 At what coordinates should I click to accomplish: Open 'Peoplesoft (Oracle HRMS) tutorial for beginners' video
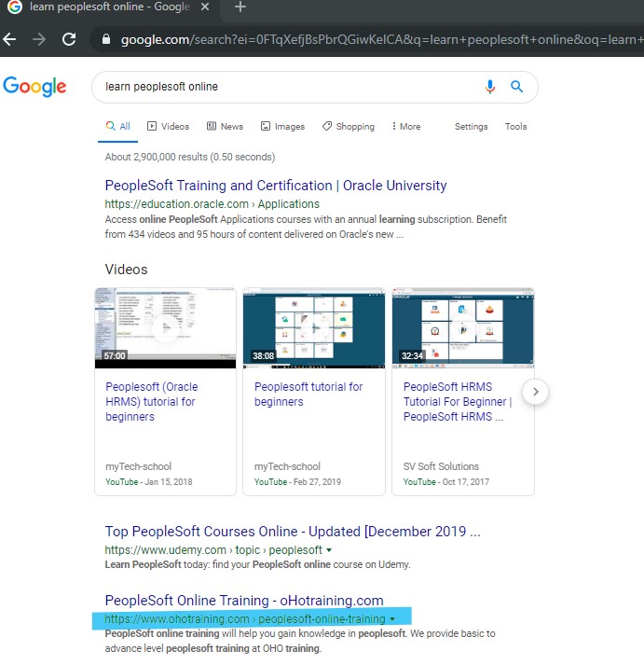coord(152,402)
